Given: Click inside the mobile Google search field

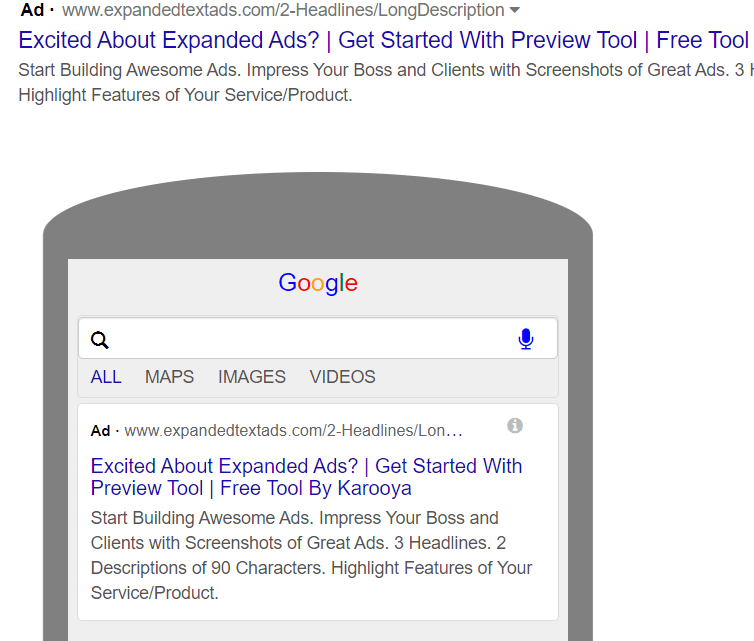Looking at the screenshot, I should click(x=318, y=339).
